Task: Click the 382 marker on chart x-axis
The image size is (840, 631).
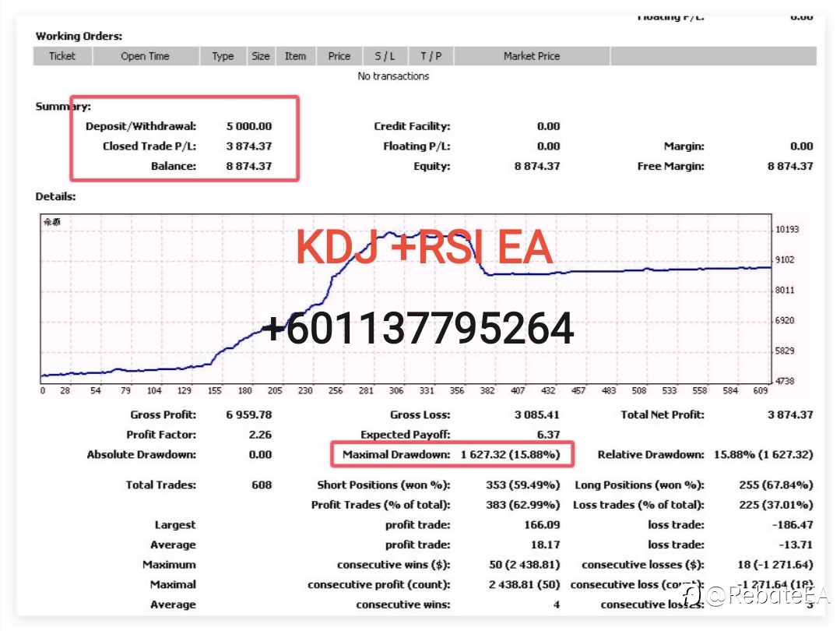Action: (x=487, y=390)
